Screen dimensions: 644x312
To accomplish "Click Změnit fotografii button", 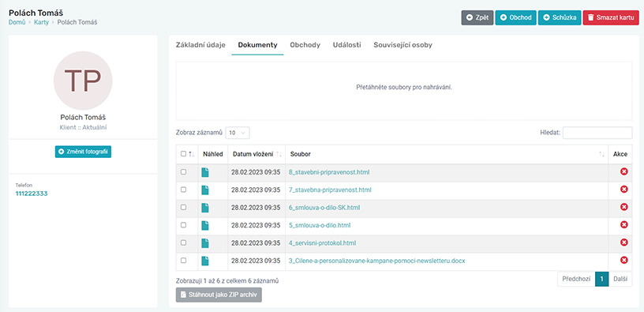I will (83, 152).
